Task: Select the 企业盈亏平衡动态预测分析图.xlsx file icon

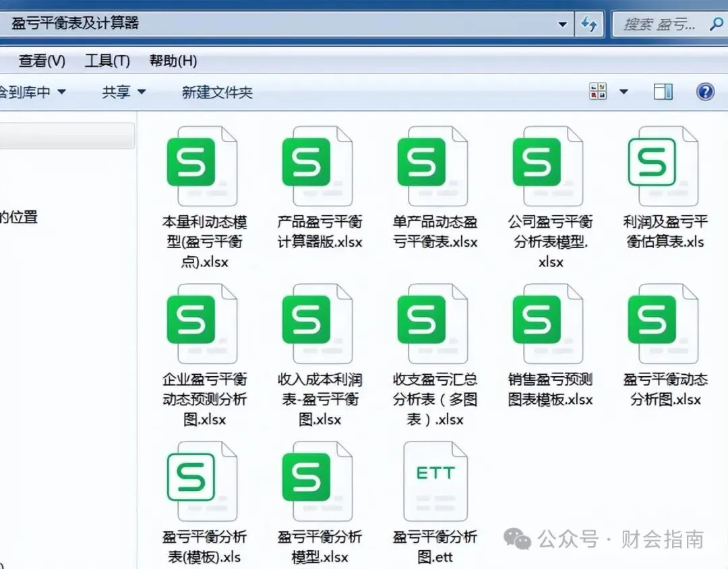Action: 202,324
